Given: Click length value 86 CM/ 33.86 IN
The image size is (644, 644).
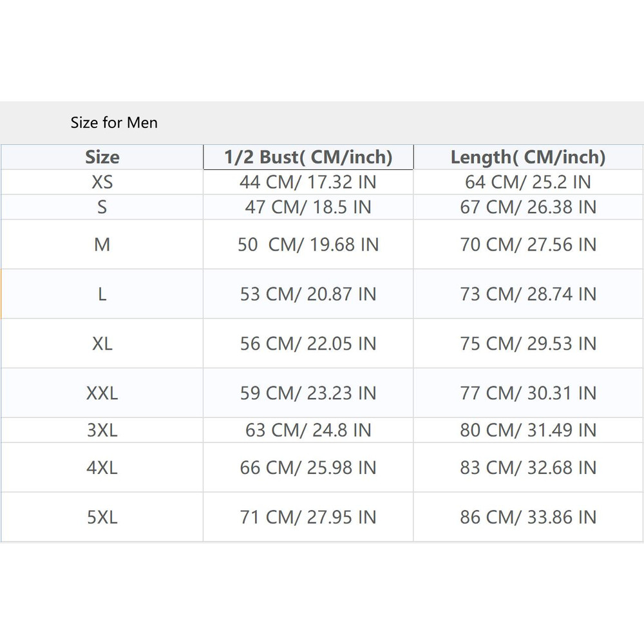Looking at the screenshot, I should point(528,517).
